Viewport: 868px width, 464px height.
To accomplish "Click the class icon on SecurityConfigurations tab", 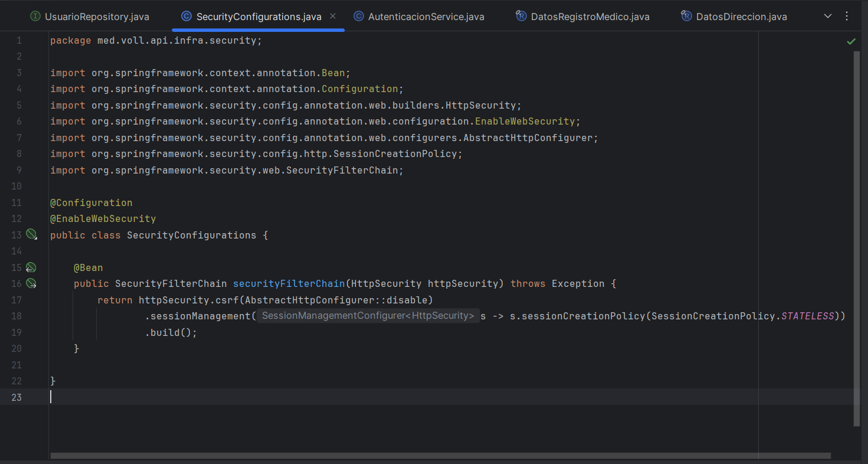I will (x=186, y=17).
